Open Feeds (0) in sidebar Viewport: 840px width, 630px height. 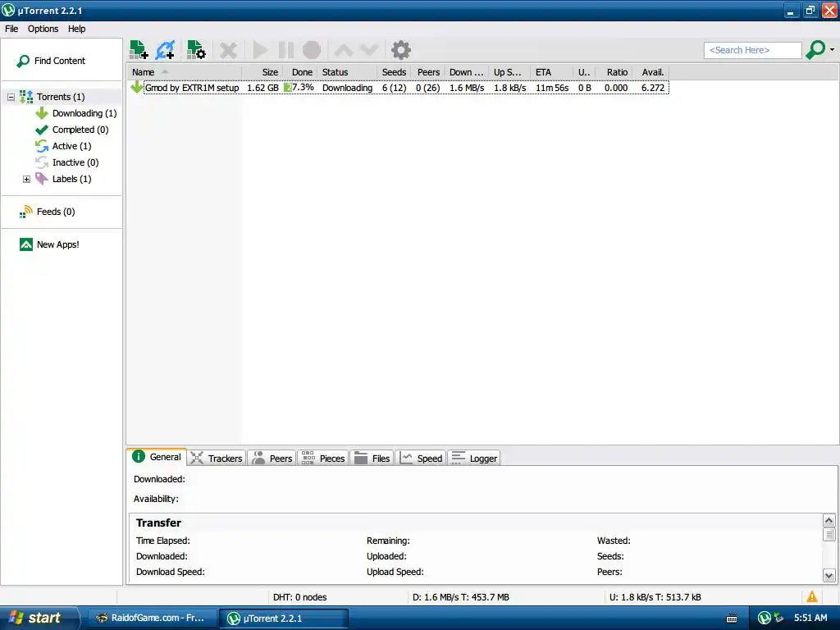pos(47,212)
